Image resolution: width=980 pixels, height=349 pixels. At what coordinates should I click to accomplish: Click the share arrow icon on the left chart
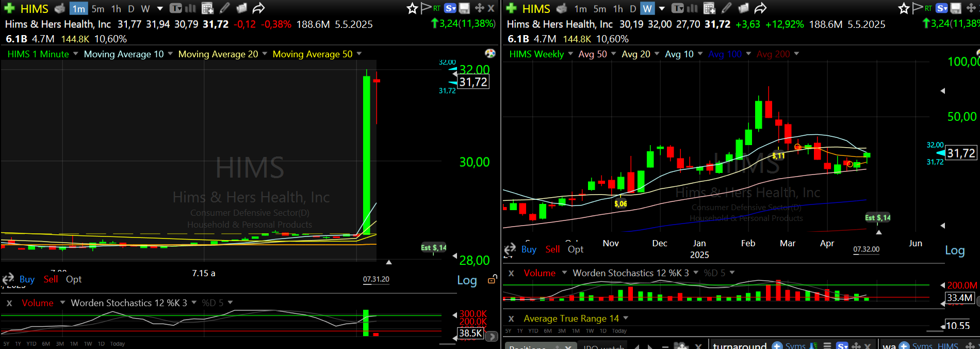pos(258,8)
